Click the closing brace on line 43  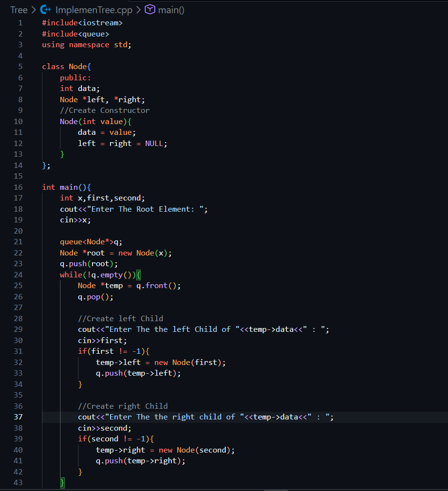click(x=62, y=482)
